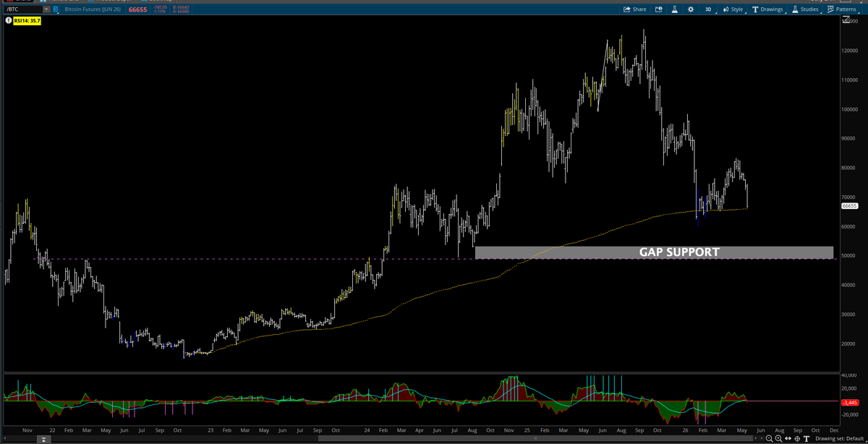Image resolution: width=868 pixels, height=444 pixels.
Task: Click the pan horizontal arrows icon
Action: click(788, 438)
